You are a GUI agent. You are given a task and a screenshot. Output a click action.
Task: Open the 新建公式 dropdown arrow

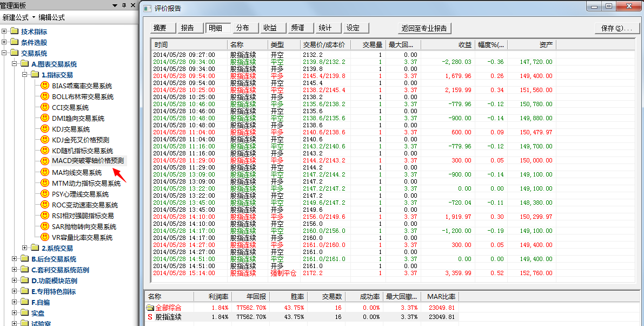[34, 17]
